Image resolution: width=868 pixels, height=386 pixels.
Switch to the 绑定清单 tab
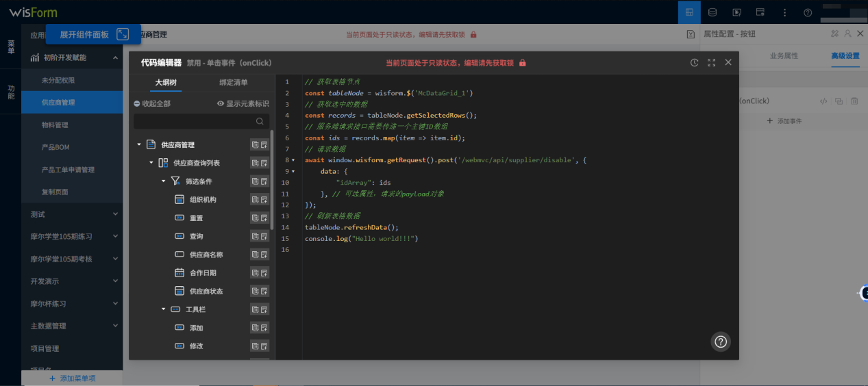coord(234,82)
